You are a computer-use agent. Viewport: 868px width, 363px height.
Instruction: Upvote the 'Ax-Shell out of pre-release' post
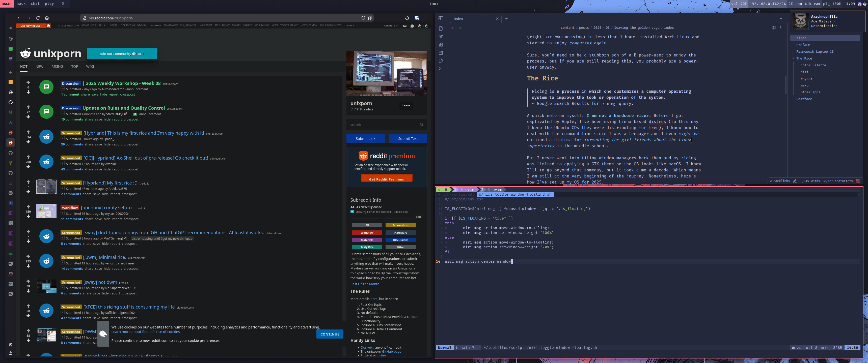click(x=28, y=157)
